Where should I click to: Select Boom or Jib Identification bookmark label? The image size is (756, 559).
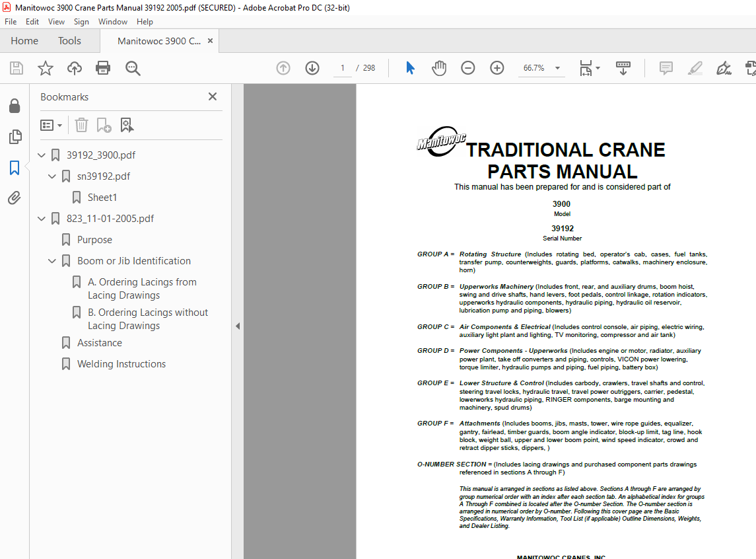[134, 261]
